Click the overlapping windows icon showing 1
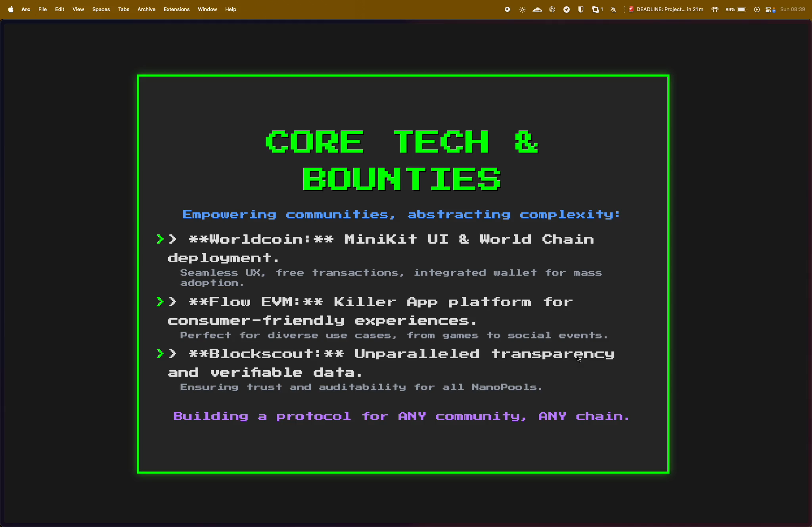Image resolution: width=812 pixels, height=527 pixels. 598,9
